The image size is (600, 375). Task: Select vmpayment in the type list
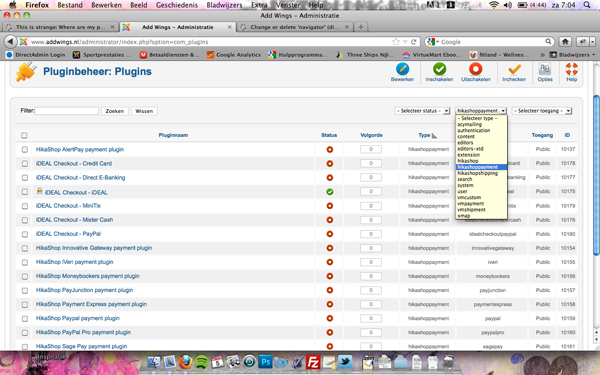[x=471, y=204]
